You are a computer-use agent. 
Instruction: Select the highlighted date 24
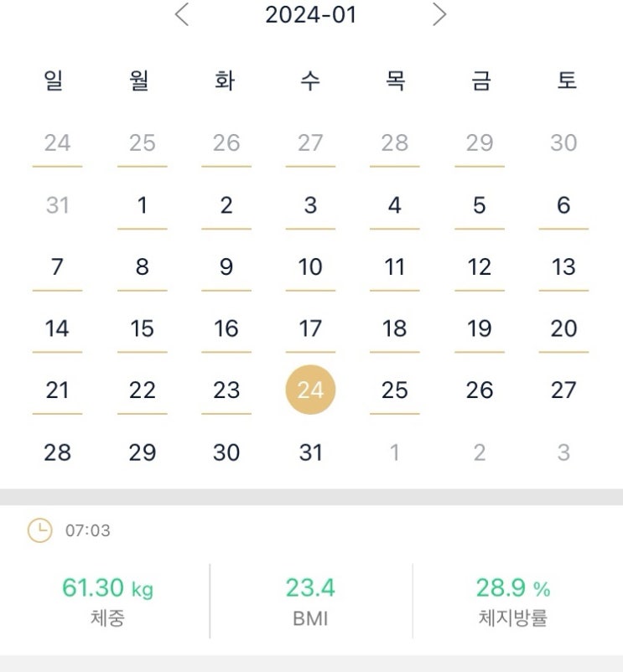(310, 390)
